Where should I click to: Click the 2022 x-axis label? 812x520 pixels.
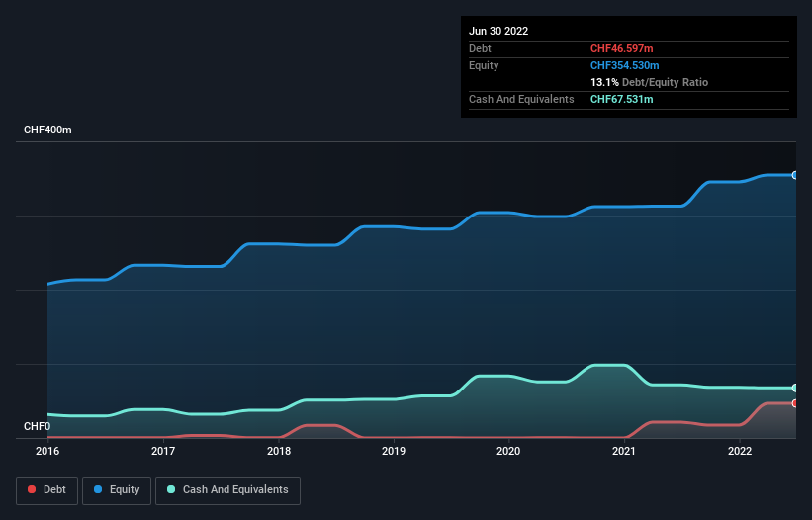coord(740,451)
